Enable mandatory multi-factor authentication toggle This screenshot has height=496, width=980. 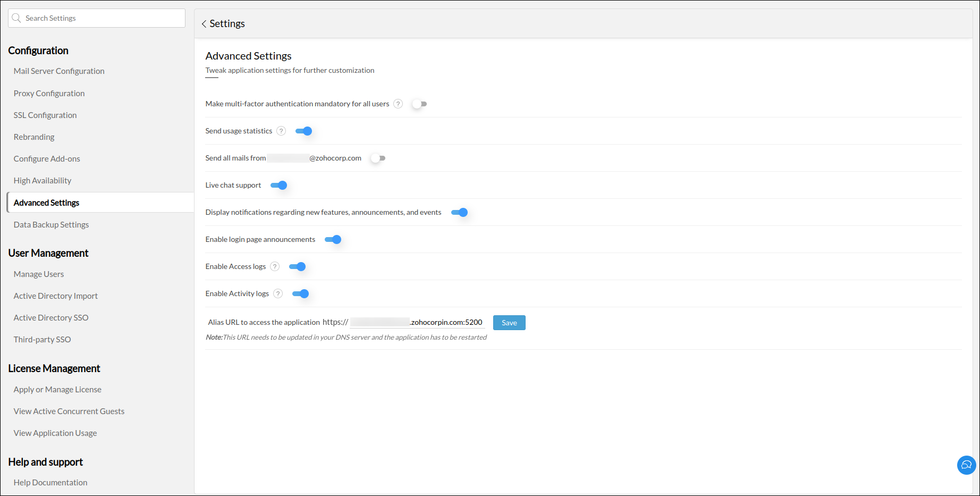point(419,104)
